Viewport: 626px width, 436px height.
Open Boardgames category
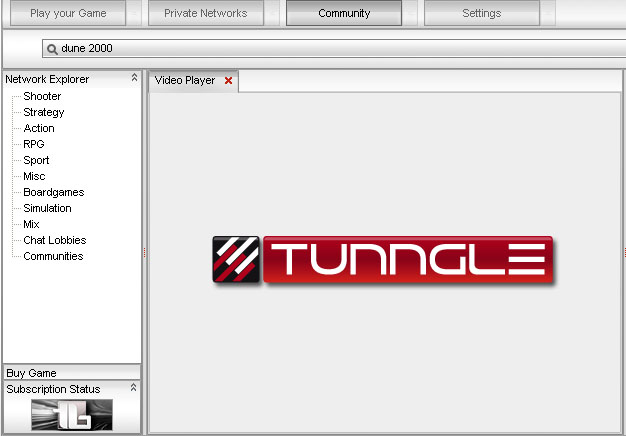[53, 192]
